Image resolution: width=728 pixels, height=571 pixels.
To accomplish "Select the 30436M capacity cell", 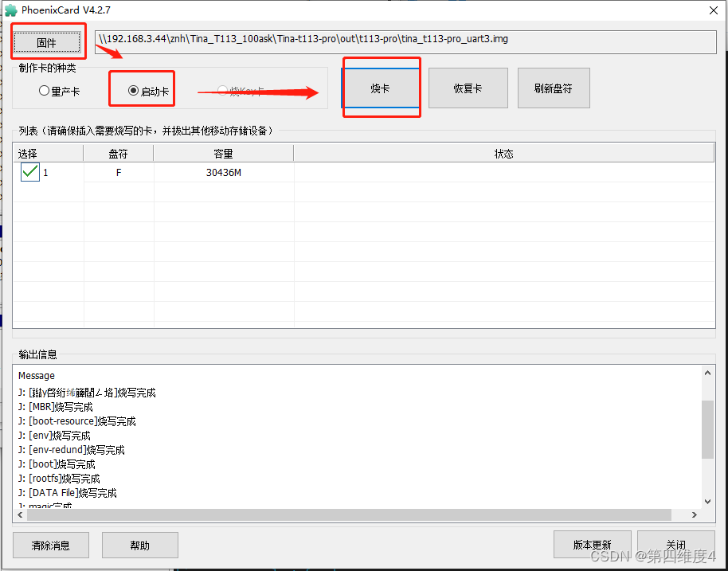I will (x=224, y=173).
